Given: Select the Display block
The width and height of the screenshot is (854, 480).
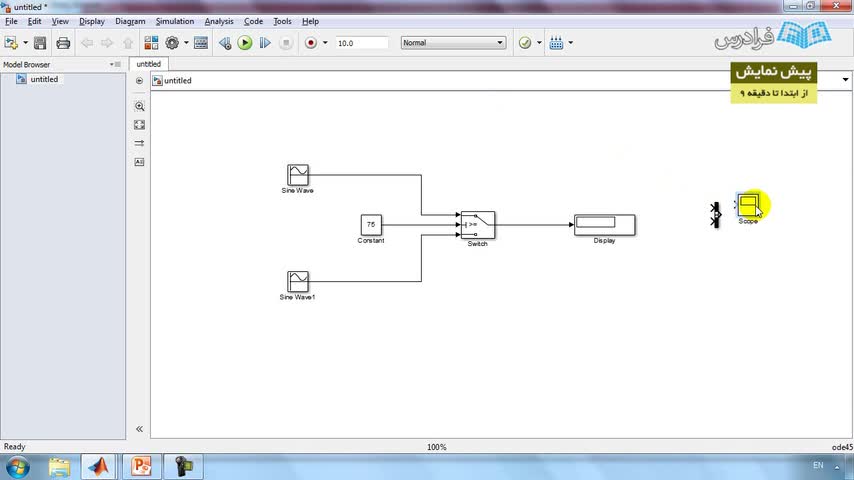Looking at the screenshot, I should (x=605, y=225).
